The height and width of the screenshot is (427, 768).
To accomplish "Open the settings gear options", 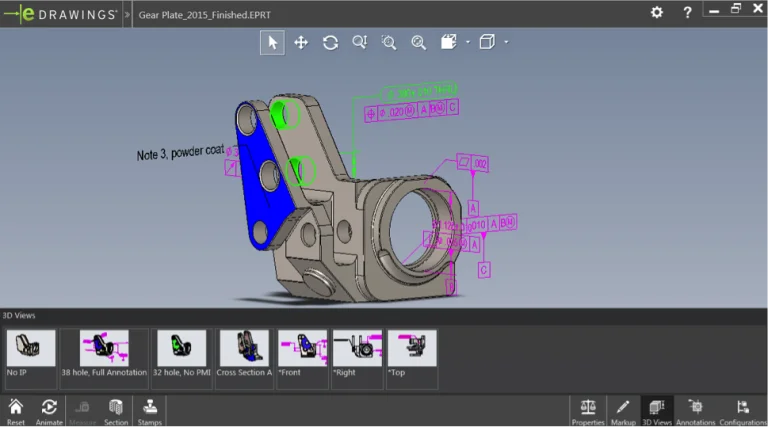I will pyautogui.click(x=656, y=12).
